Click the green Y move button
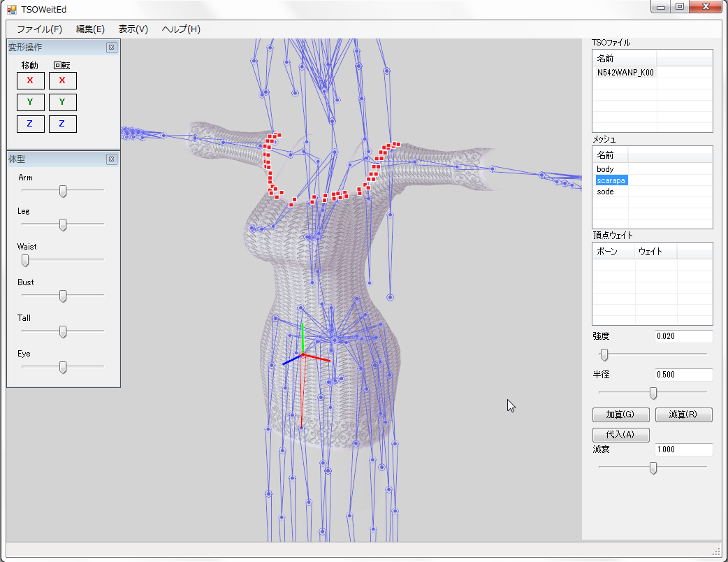Screen dimensions: 728x562 (30, 103)
